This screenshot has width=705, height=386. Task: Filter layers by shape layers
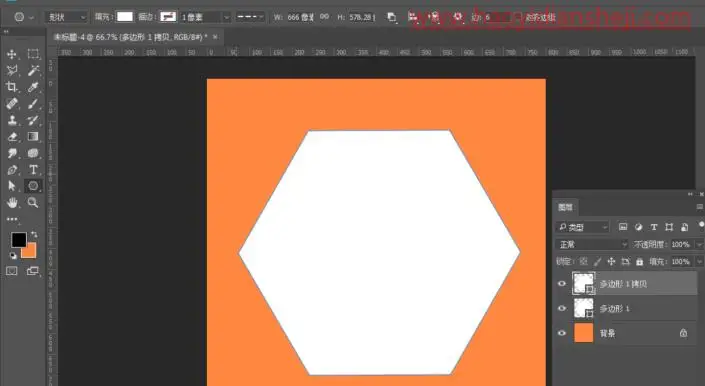[x=669, y=227]
